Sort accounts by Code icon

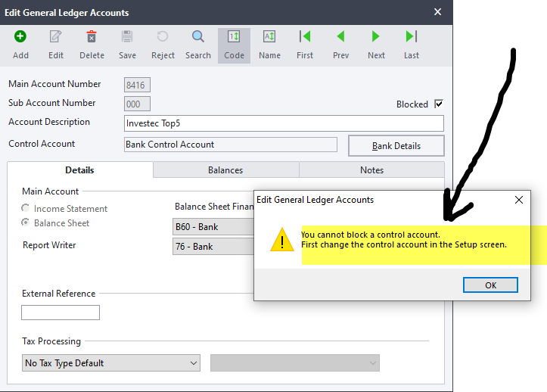click(x=234, y=37)
